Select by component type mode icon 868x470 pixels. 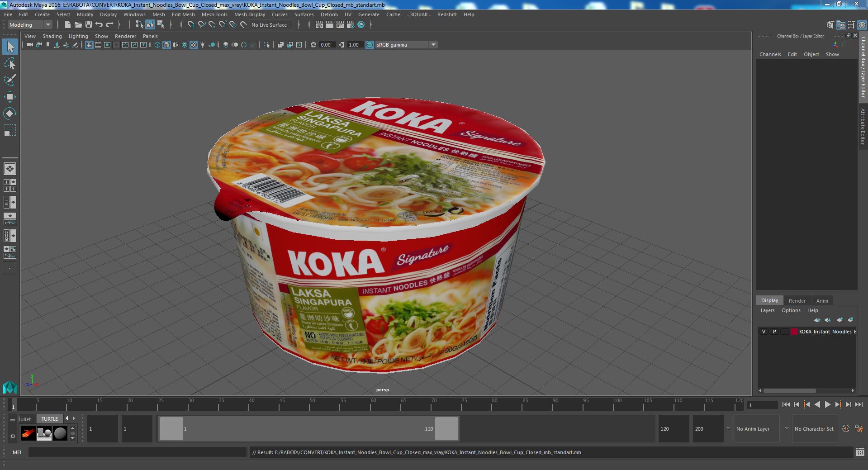click(161, 25)
